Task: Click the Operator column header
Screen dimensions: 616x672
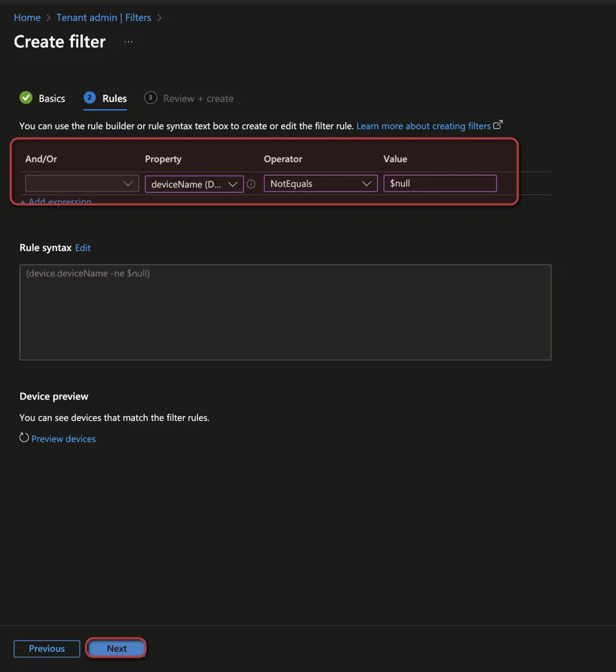Action: point(283,159)
